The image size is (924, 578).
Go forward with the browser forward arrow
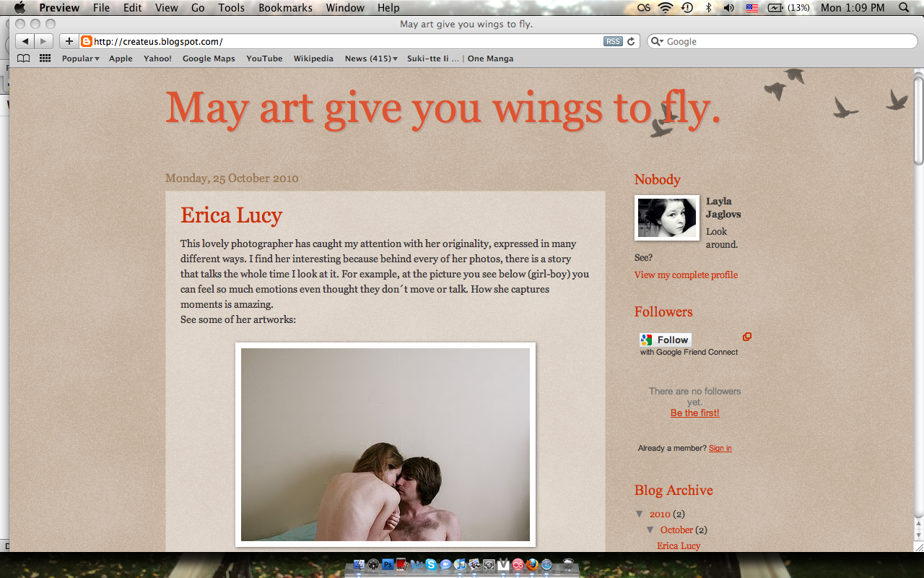coord(43,41)
